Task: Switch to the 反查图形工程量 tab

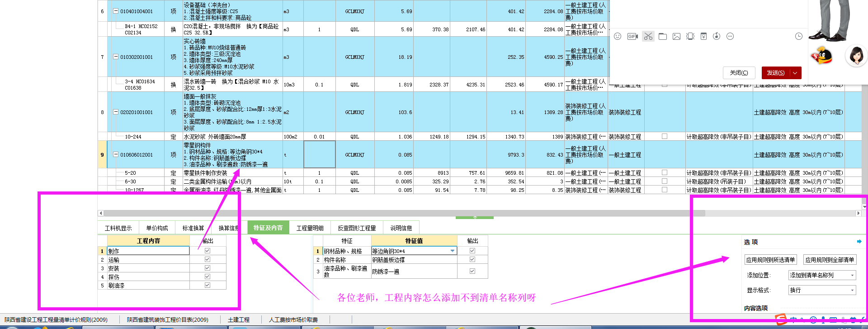Action: pos(357,228)
